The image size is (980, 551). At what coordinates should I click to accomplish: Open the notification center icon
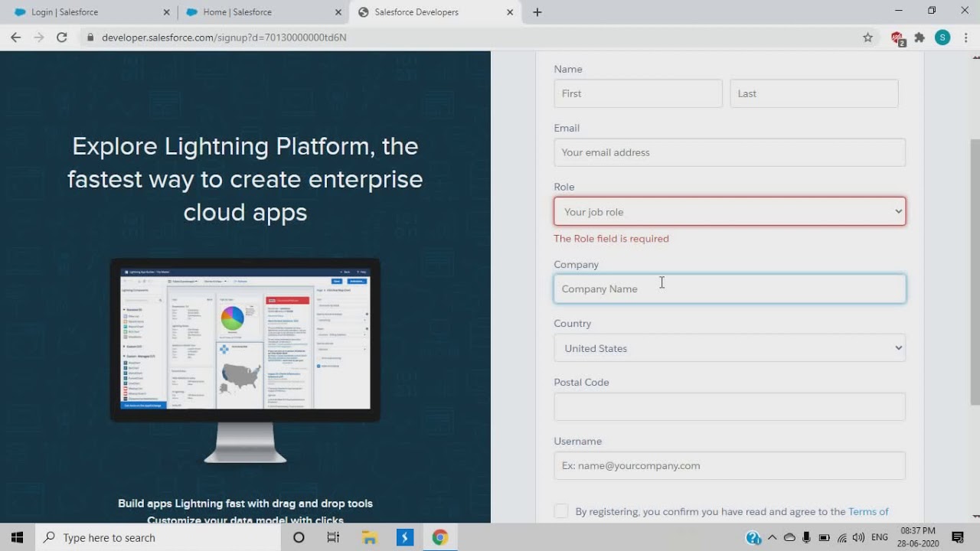[957, 537]
